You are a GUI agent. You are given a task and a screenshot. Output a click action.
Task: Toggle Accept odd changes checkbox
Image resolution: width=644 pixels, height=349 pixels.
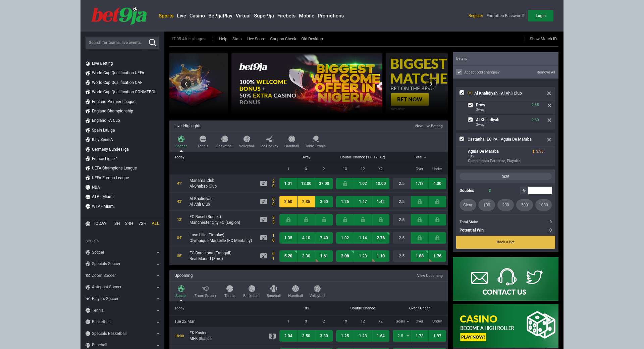[459, 72]
